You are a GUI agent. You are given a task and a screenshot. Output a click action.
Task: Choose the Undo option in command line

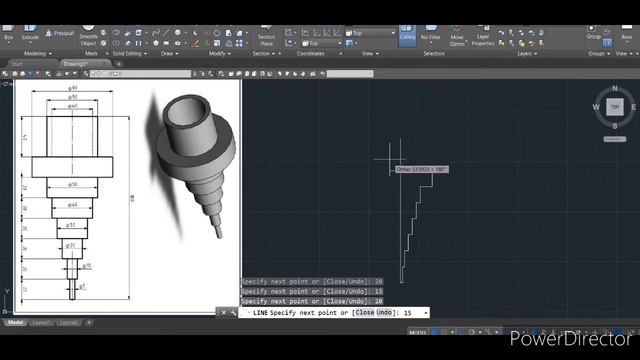[x=384, y=313]
